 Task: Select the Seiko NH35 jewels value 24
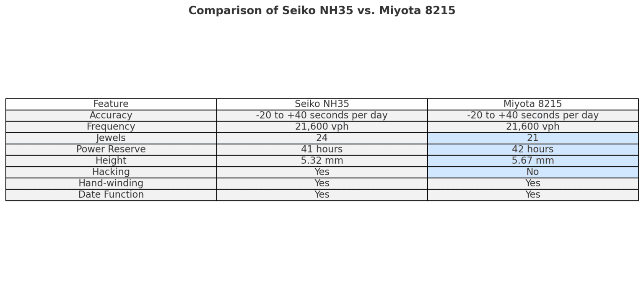(x=322, y=138)
